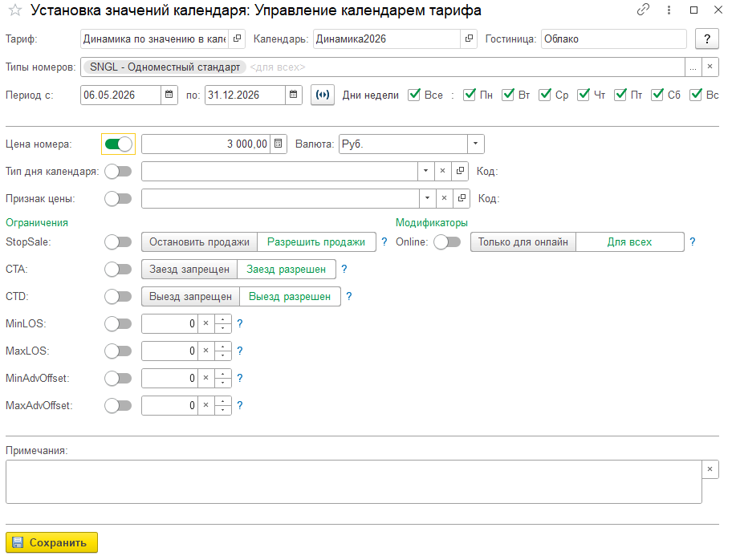
Task: Select Разрешить продажи option
Action: pyautogui.click(x=316, y=241)
